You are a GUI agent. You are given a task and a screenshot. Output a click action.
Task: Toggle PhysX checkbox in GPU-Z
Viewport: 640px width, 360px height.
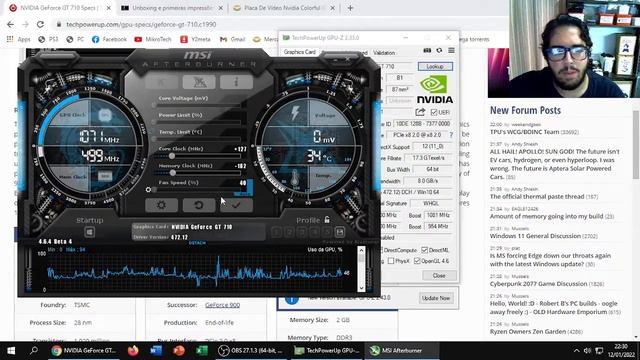coord(391,261)
